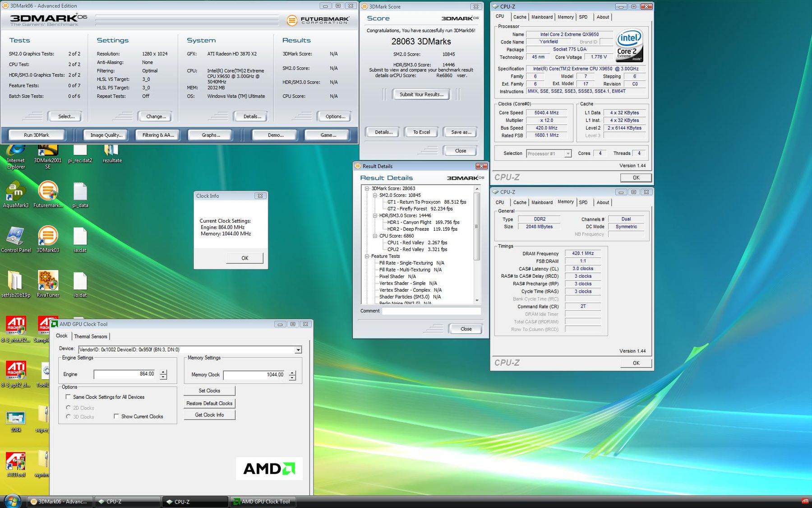This screenshot has width=812, height=508.
Task: Collapse the SM2.0 Score: 10845 node
Action: (375, 195)
